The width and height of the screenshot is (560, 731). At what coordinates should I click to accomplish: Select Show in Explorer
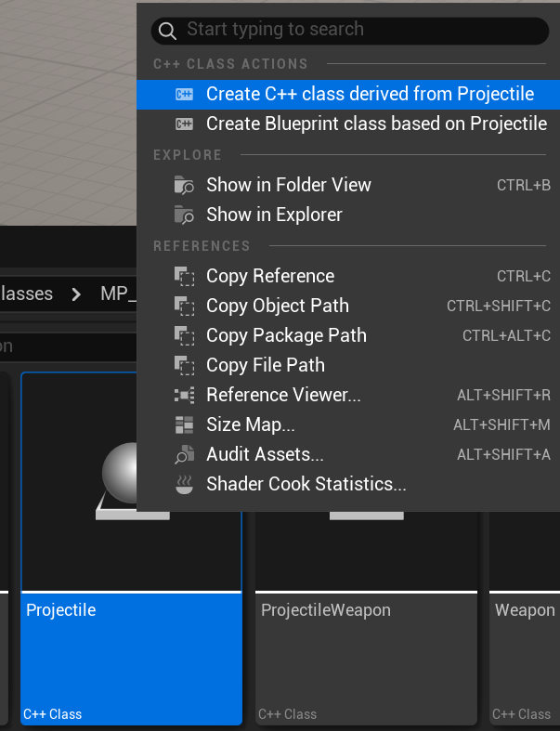point(348,215)
